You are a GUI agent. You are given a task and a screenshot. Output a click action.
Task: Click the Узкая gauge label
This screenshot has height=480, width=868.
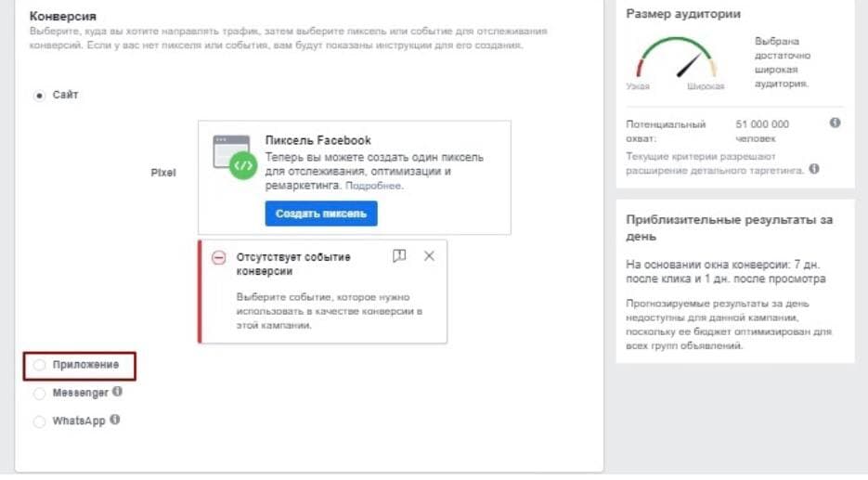[x=638, y=86]
